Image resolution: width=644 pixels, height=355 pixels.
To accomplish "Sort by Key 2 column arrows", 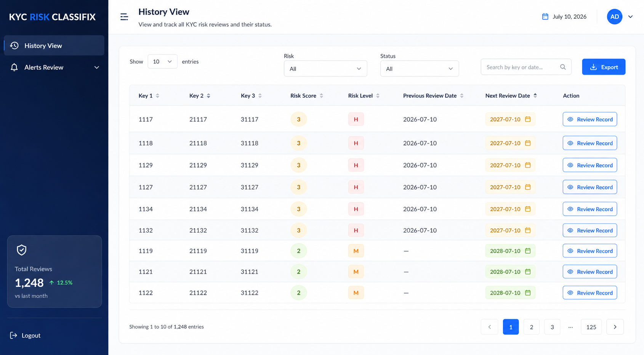I will click(208, 96).
